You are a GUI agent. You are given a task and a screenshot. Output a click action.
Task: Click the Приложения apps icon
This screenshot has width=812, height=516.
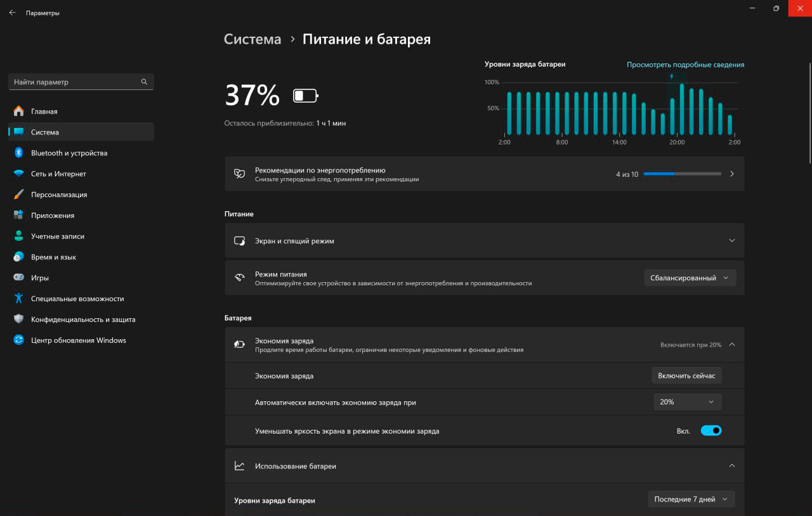tap(19, 215)
